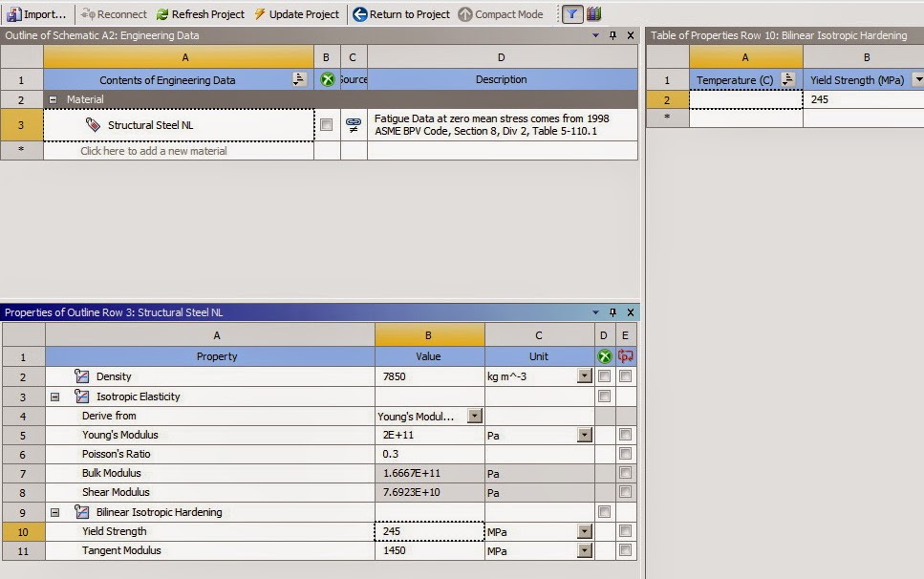The height and width of the screenshot is (579, 924).
Task: Select row 10 header in Properties table
Action: pyautogui.click(x=23, y=532)
